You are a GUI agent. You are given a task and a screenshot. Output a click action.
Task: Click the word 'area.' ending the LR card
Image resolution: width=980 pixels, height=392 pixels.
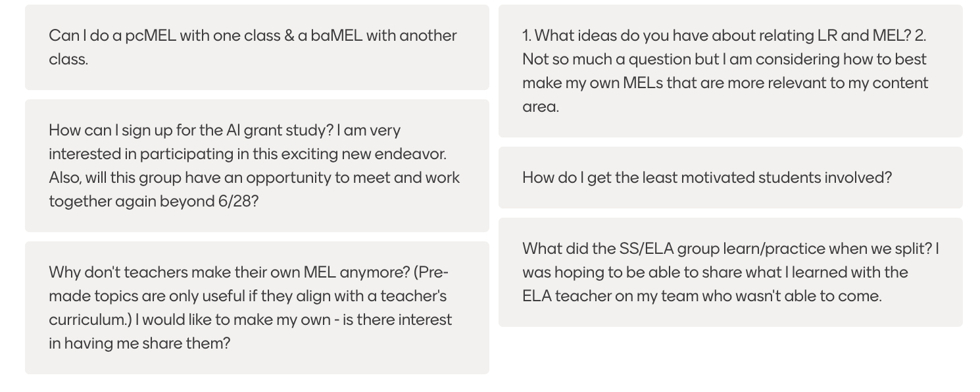point(541,107)
